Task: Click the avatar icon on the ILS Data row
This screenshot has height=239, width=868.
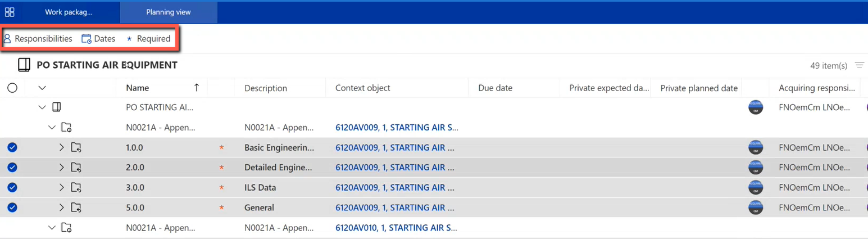Action: pos(756,187)
